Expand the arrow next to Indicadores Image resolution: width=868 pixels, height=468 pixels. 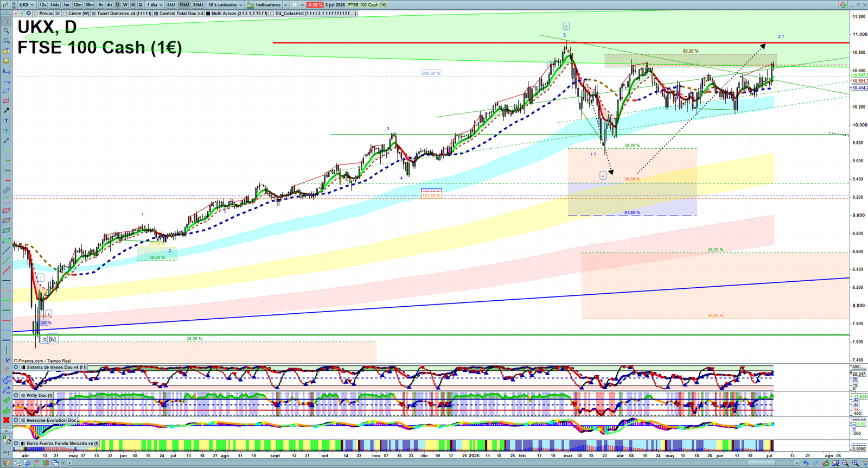click(285, 5)
